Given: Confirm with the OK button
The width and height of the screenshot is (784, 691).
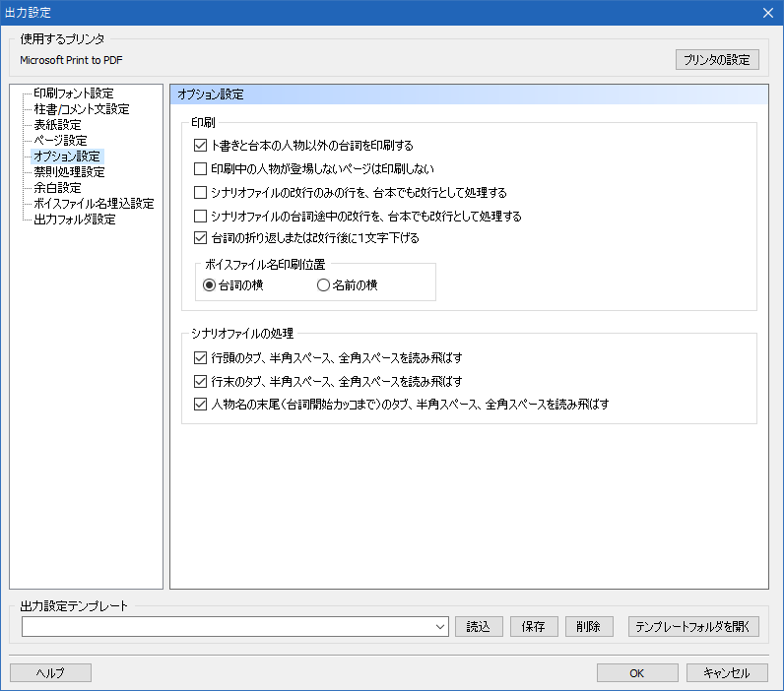Looking at the screenshot, I should (x=637, y=673).
